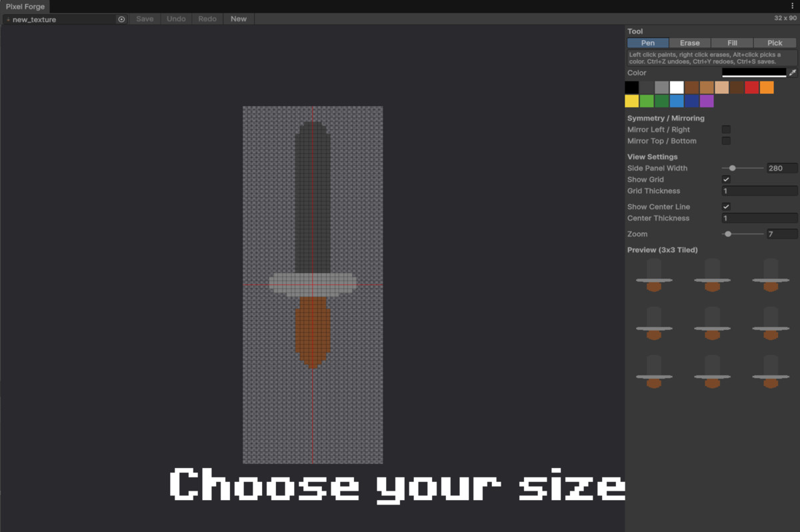Screen dimensions: 800x532
Task: Click the Center Thickness input field
Action: coord(759,218)
